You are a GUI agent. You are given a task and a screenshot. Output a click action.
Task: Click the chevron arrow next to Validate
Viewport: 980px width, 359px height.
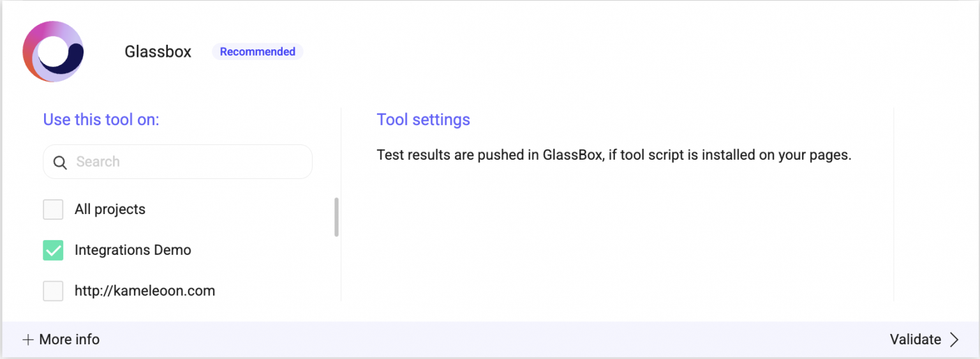pyautogui.click(x=954, y=340)
